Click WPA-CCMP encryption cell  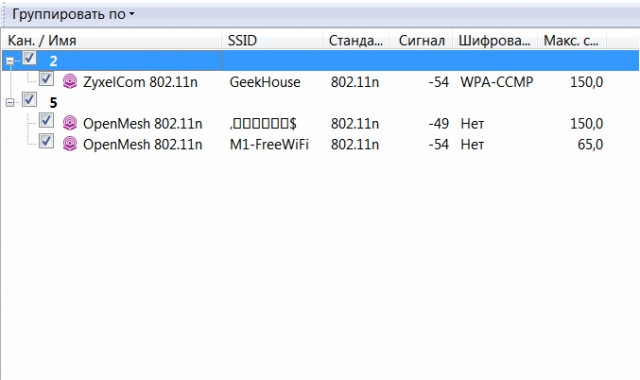pyautogui.click(x=497, y=82)
